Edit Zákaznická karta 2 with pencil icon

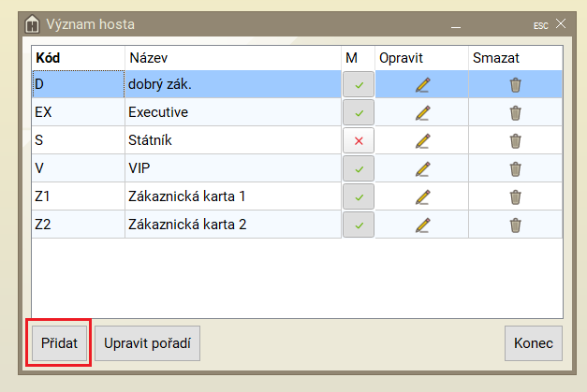(422, 225)
